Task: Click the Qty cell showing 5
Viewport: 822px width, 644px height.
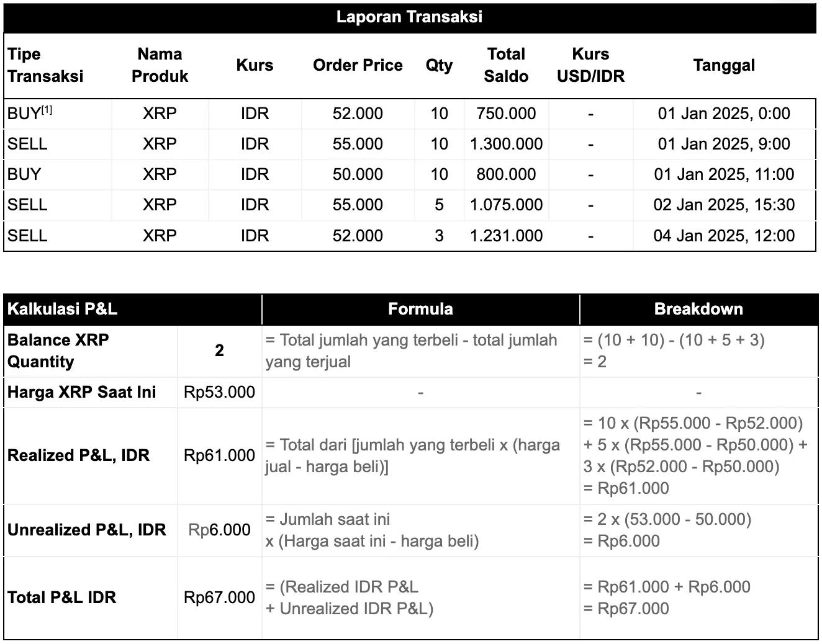Action: [x=439, y=205]
